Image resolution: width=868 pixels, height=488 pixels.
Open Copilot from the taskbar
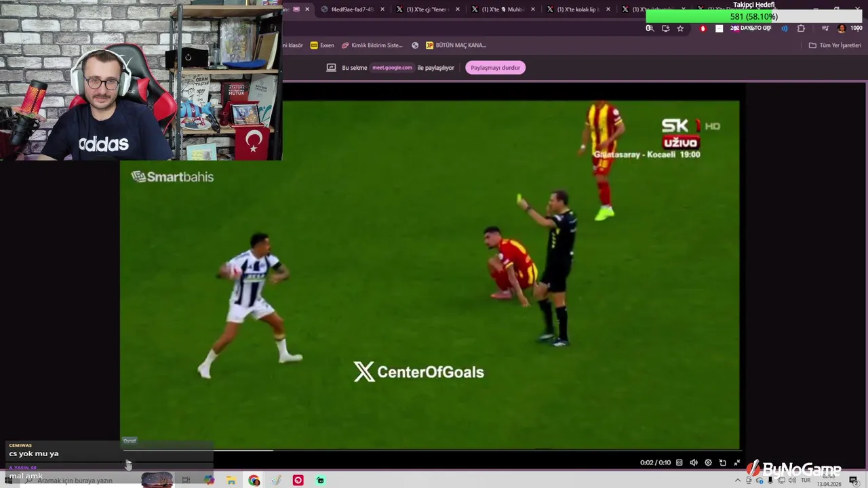pyautogui.click(x=209, y=481)
